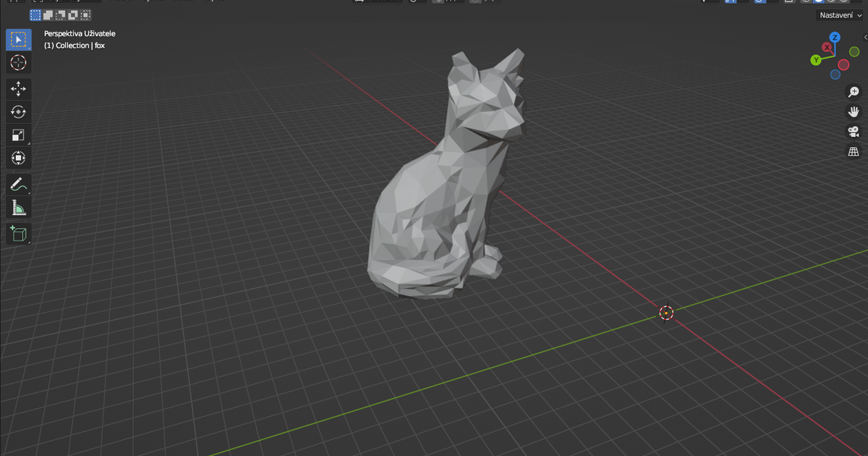Screen dimensions: 868x456
Task: Activate the Cursor tool
Action: [x=18, y=63]
